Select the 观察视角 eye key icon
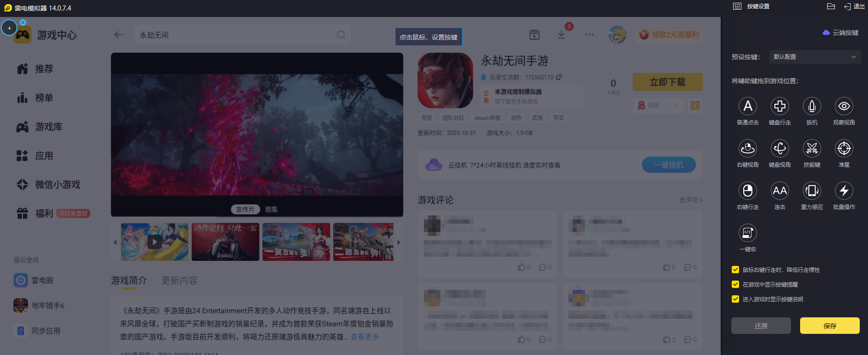Viewport: 868px width, 355px height. click(844, 106)
